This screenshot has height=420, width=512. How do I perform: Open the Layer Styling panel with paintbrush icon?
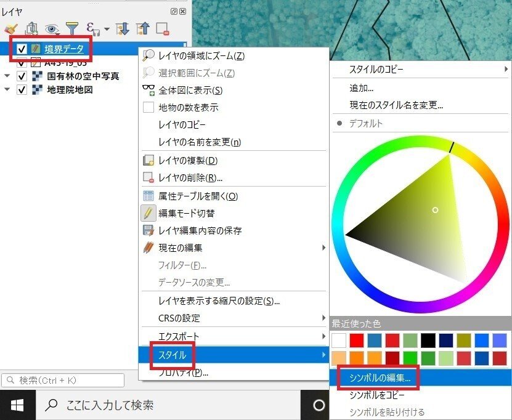[x=10, y=28]
